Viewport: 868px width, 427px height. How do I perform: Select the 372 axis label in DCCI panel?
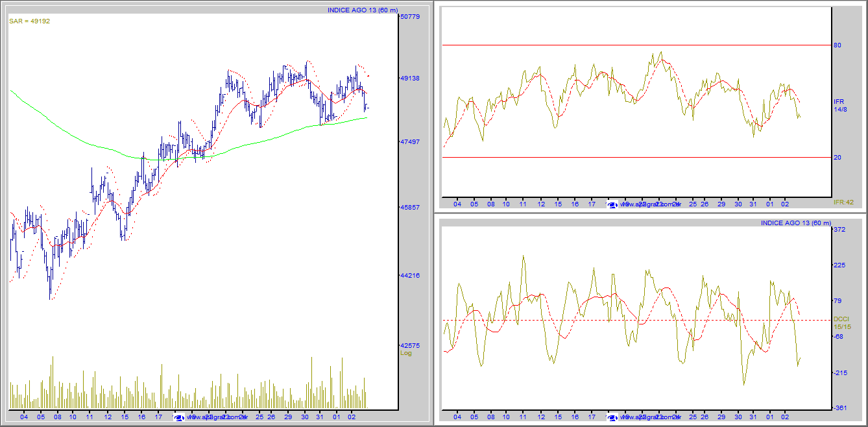839,230
